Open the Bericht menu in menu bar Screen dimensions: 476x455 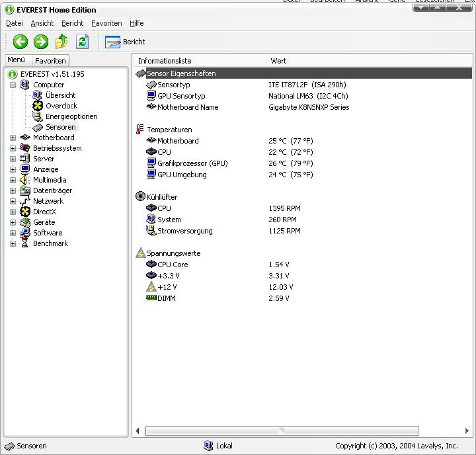click(x=72, y=23)
